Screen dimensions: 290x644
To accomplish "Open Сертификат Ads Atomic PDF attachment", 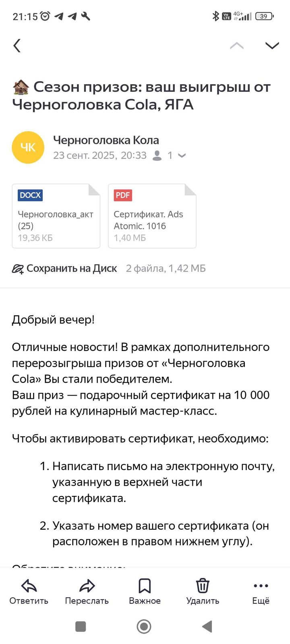I will [x=152, y=216].
